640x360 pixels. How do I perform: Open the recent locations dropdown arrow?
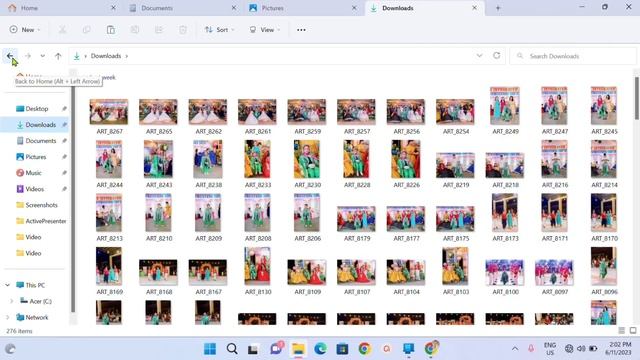[x=42, y=56]
